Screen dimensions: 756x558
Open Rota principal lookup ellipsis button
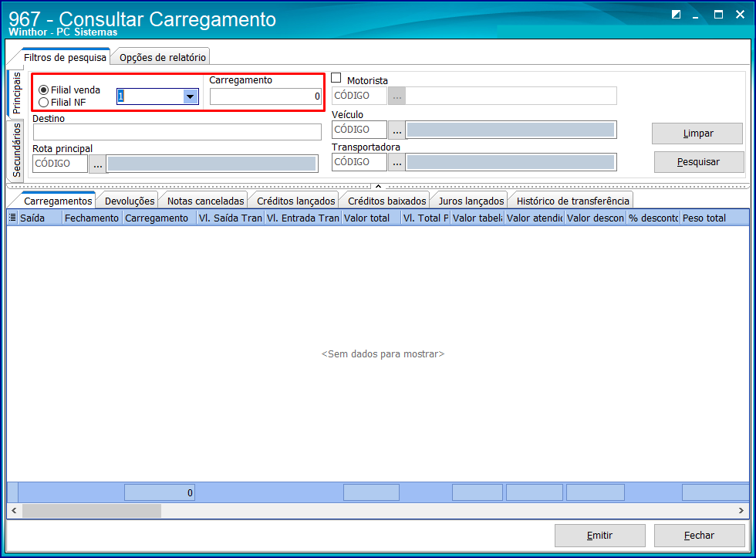98,164
